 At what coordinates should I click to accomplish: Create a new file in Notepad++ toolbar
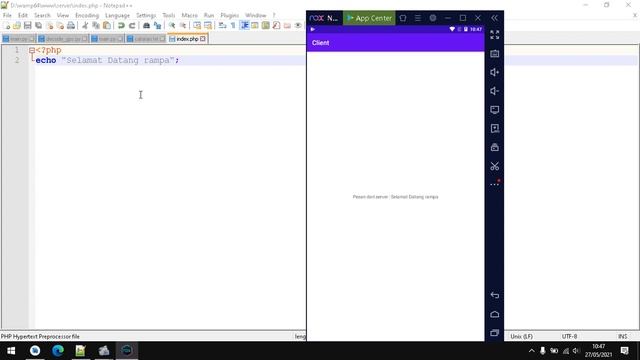pyautogui.click(x=7, y=26)
